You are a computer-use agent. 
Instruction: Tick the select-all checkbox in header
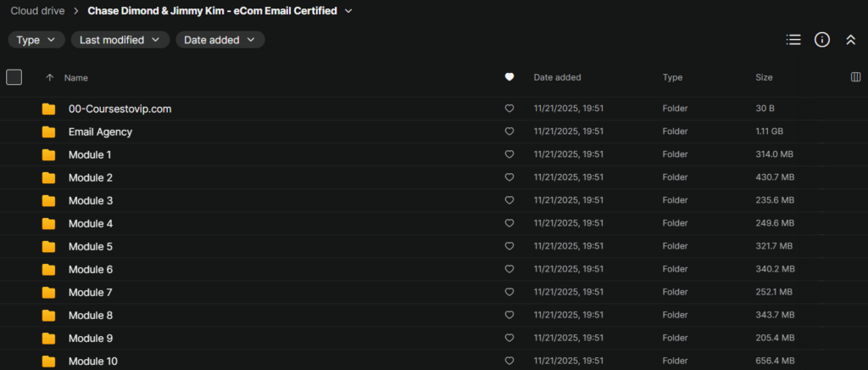[x=14, y=77]
